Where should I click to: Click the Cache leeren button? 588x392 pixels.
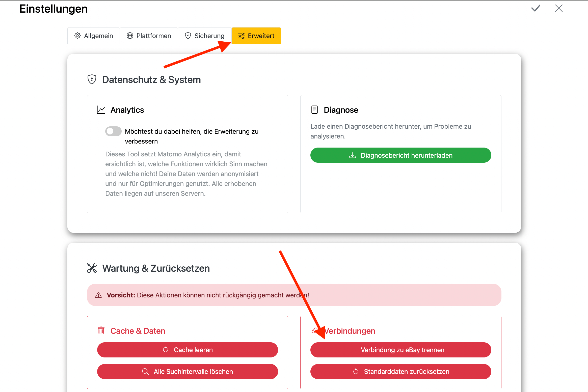(188, 350)
